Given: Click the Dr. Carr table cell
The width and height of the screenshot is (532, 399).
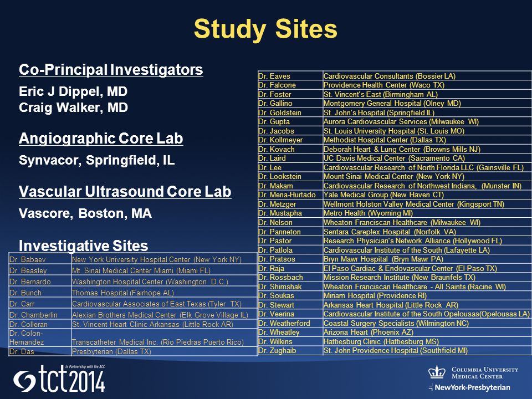Looking at the screenshot, I should pyautogui.click(x=40, y=304).
